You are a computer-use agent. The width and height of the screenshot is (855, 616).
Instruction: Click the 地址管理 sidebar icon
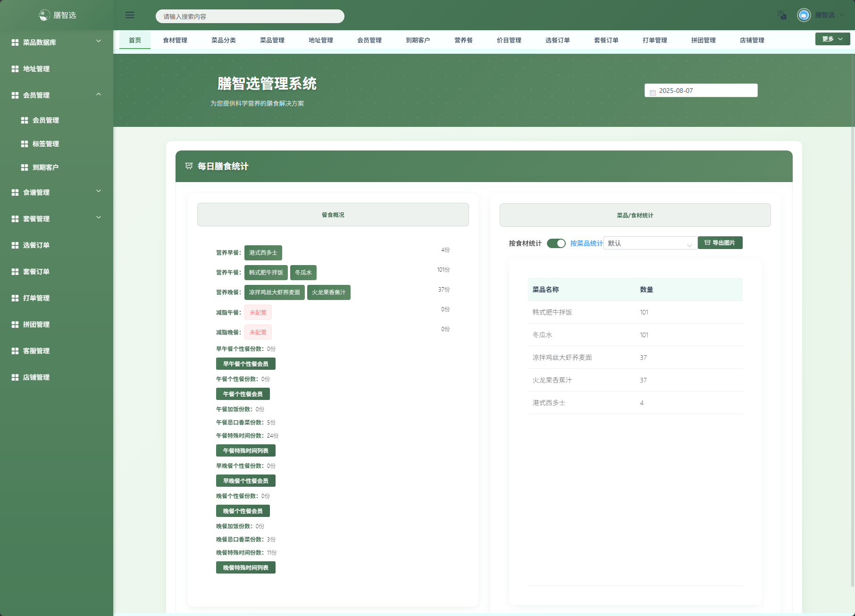[x=14, y=68]
